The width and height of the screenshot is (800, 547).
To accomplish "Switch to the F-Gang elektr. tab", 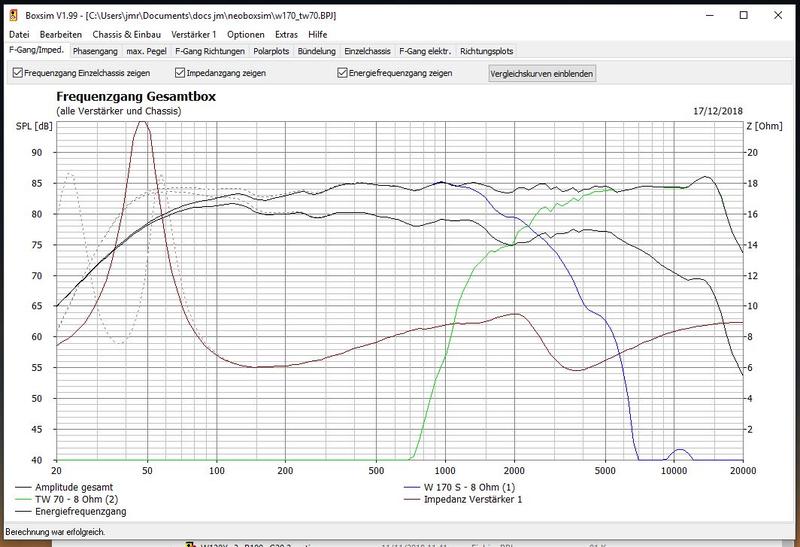I will point(425,51).
